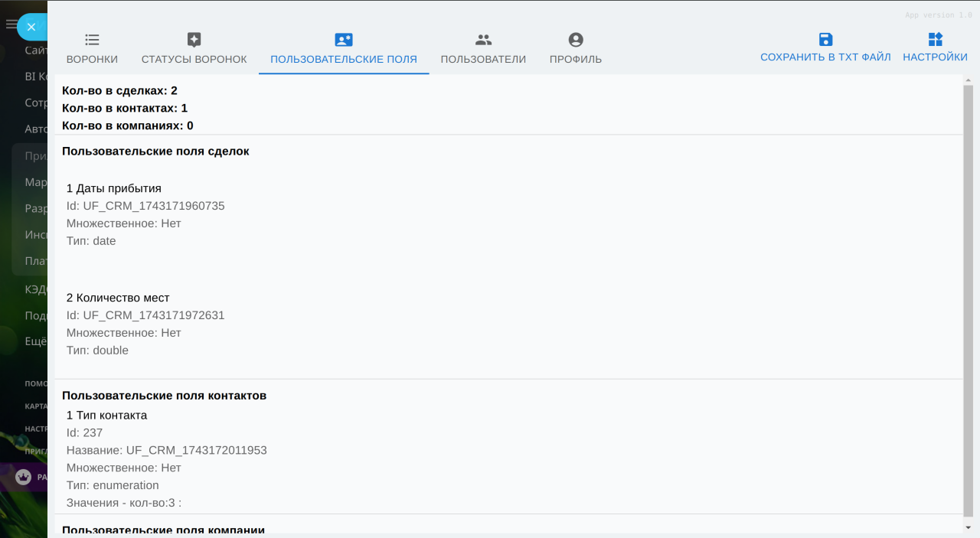Screen dimensions: 980x538
Task: Select field name '1 Тип контакта'
Action: coord(106,416)
